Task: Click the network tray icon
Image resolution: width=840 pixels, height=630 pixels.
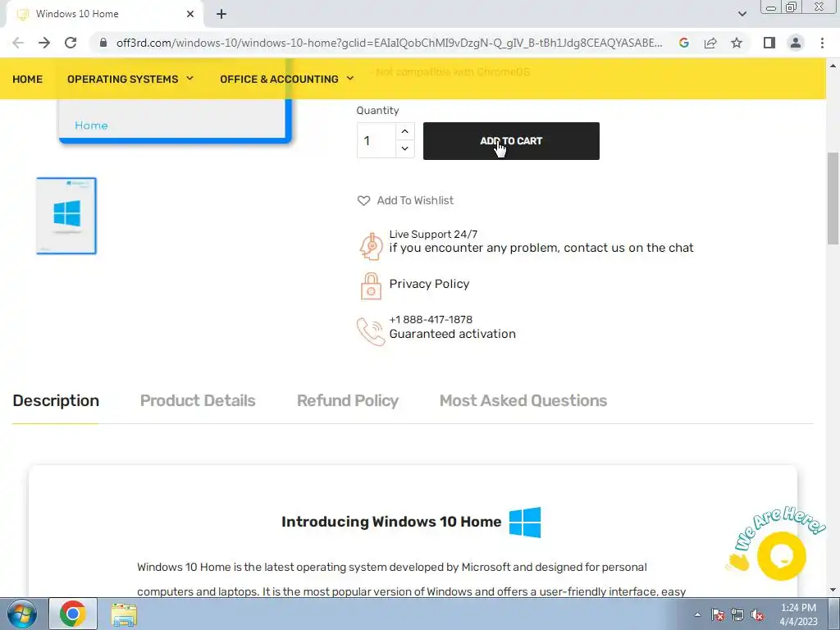Action: pos(737,614)
